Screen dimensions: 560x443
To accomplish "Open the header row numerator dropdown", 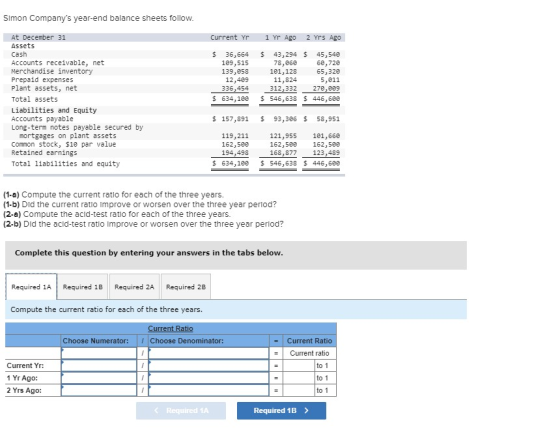I will tap(99, 353).
